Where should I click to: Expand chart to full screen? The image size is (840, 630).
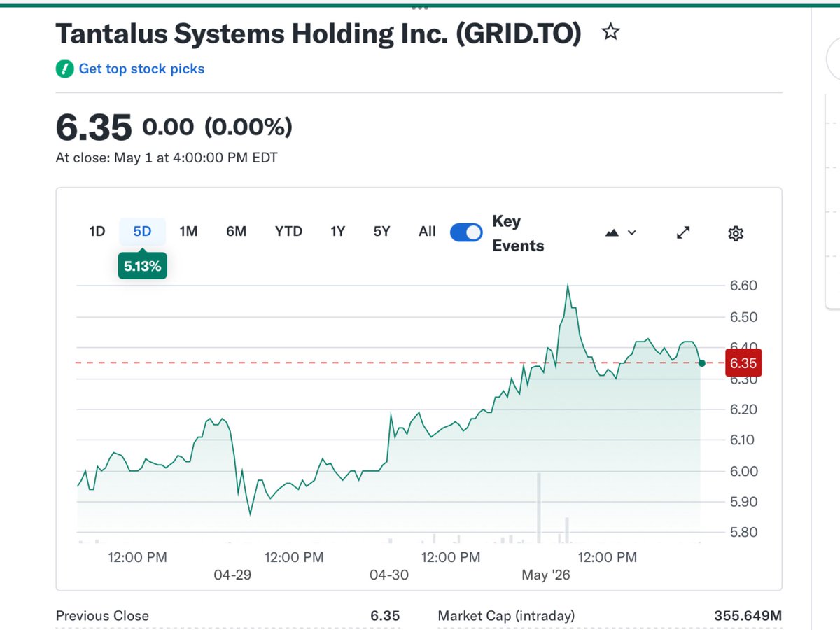click(x=684, y=232)
